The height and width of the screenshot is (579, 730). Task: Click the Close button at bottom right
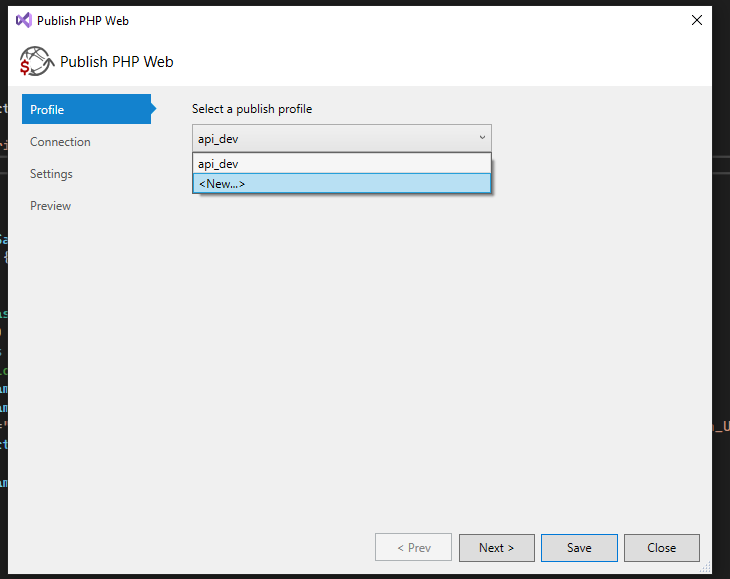tap(661, 548)
